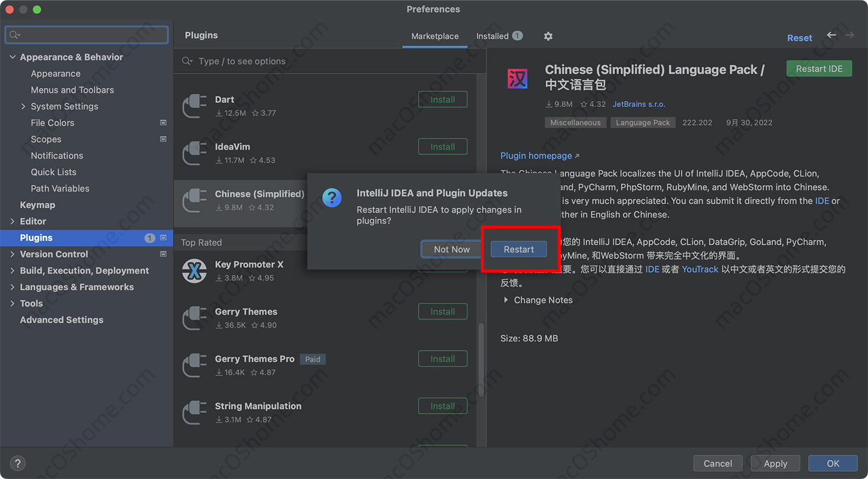Expand the Version Control node

pos(12,254)
